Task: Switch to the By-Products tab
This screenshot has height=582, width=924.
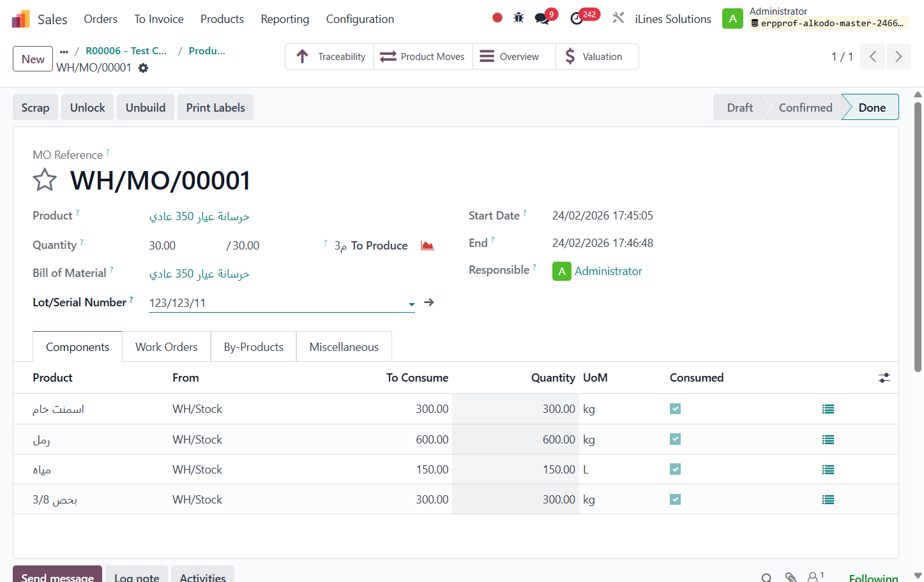Action: [254, 347]
